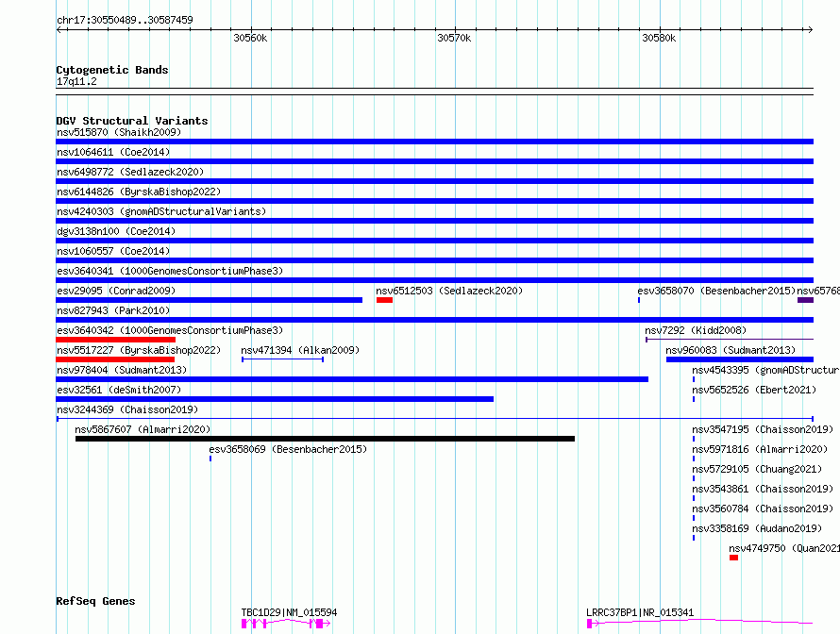Screen dimensions: 840x634
Task: Click purple bar at right of esv3658070 row
Action: pos(806,300)
